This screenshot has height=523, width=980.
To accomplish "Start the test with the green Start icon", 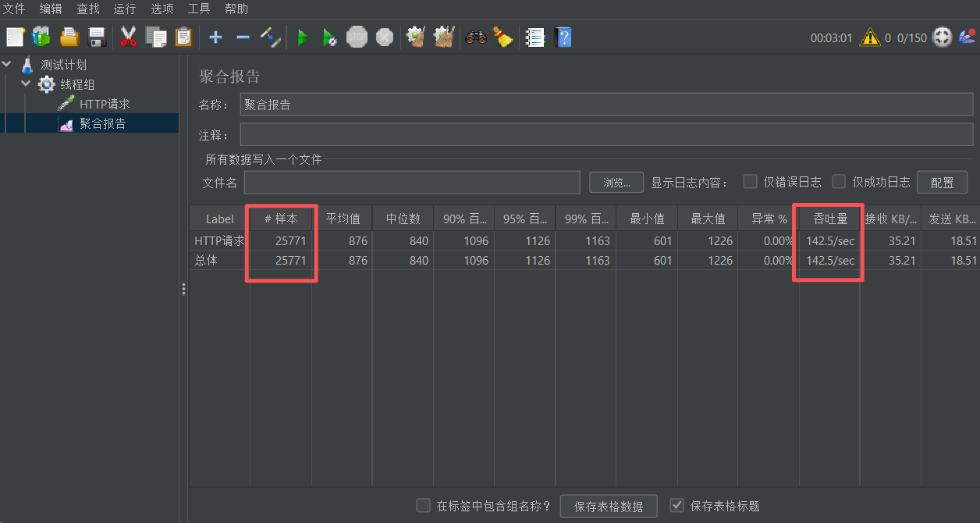I will [303, 37].
